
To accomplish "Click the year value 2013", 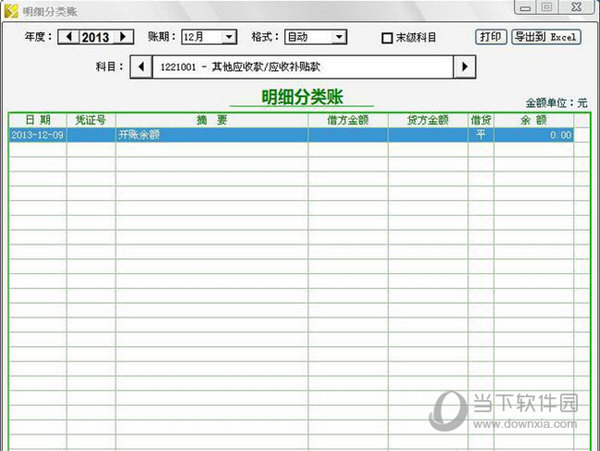I will click(x=96, y=37).
